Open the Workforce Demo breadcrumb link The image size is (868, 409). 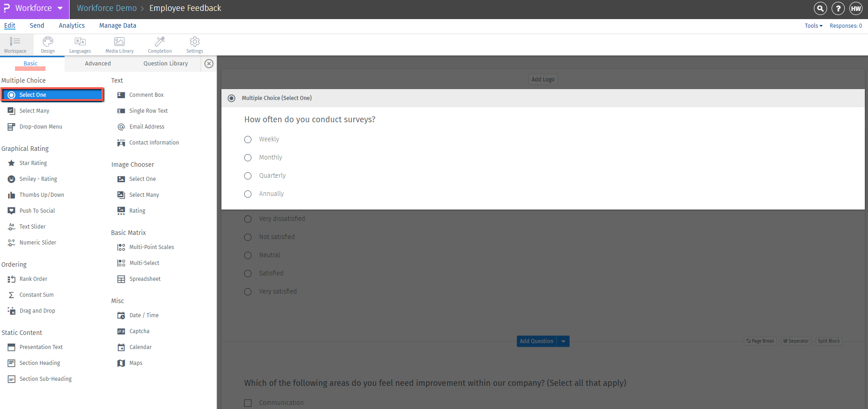tap(106, 8)
